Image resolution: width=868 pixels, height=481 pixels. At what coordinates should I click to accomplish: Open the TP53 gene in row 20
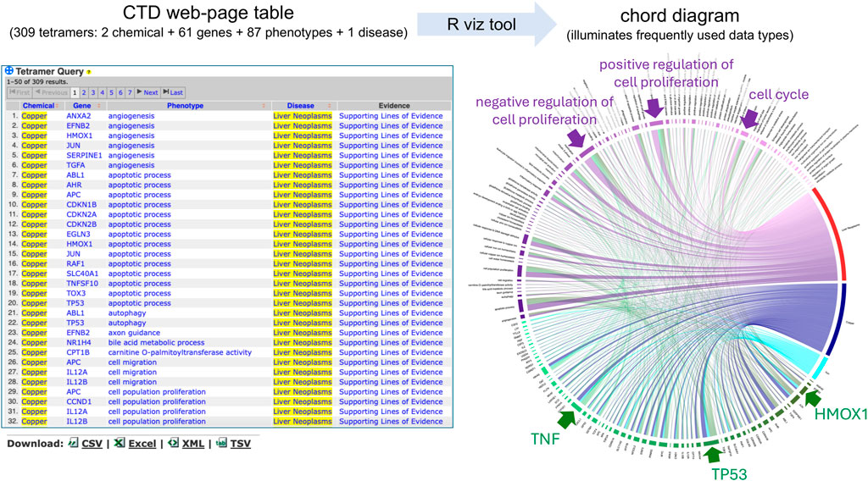click(x=75, y=303)
